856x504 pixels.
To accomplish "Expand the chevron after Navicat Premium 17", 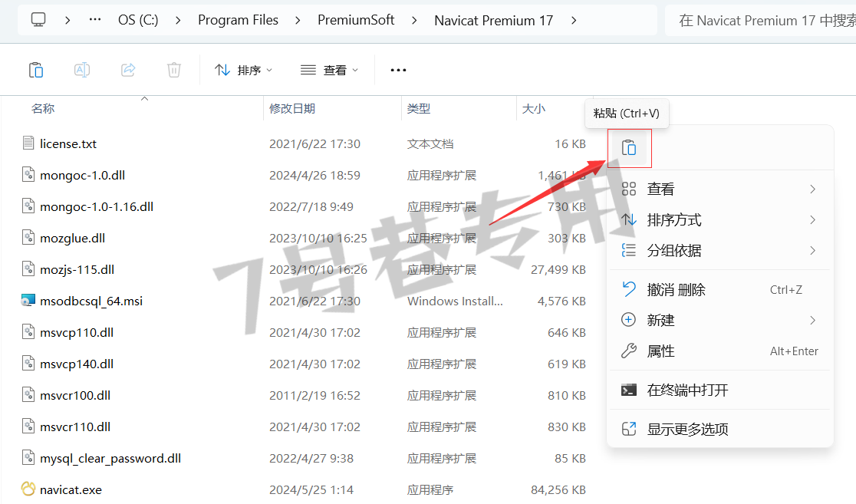I will pos(574,20).
